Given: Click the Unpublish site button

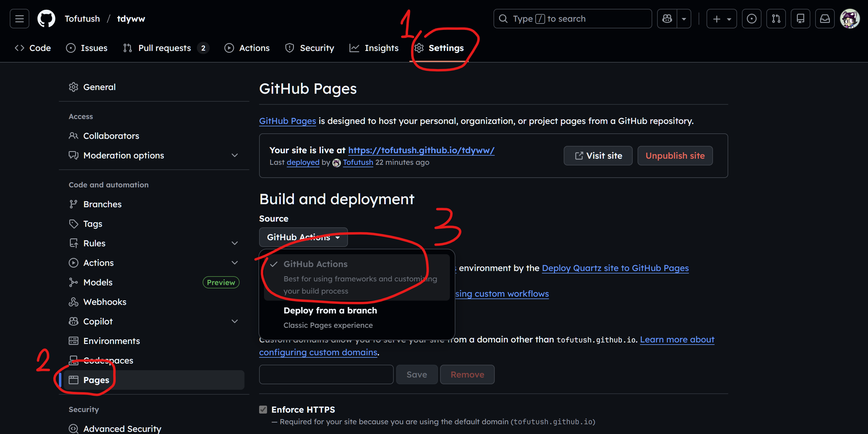Looking at the screenshot, I should pyautogui.click(x=675, y=155).
